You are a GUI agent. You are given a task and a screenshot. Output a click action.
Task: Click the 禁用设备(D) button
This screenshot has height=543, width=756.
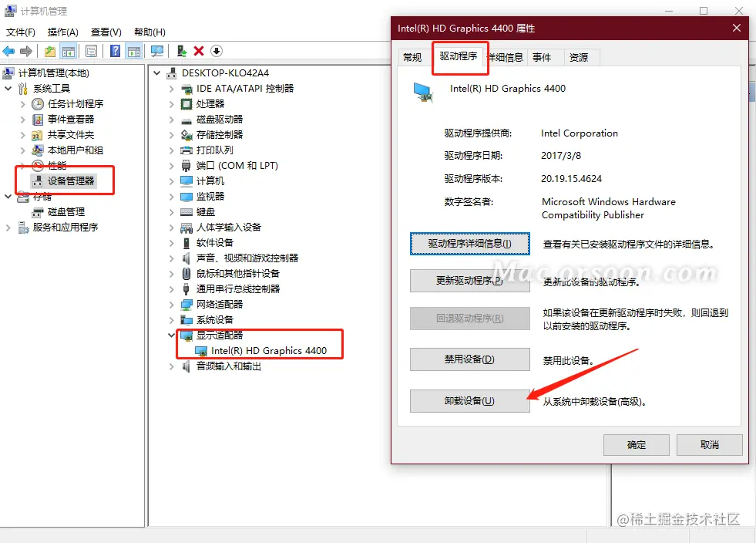tap(469, 359)
